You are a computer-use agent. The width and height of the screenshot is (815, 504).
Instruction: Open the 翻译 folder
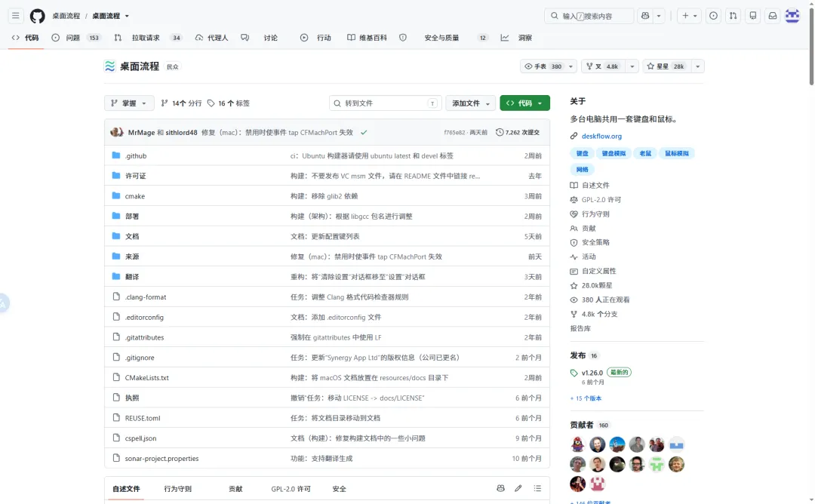point(132,277)
